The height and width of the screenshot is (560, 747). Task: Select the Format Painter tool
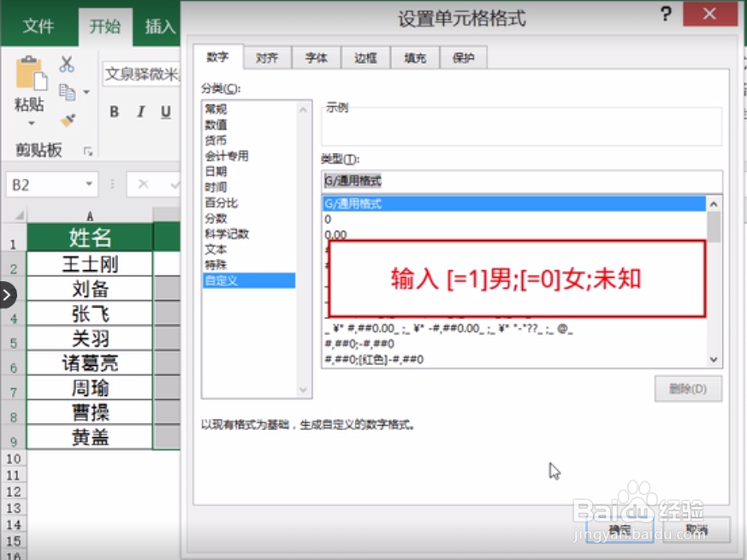(66, 118)
